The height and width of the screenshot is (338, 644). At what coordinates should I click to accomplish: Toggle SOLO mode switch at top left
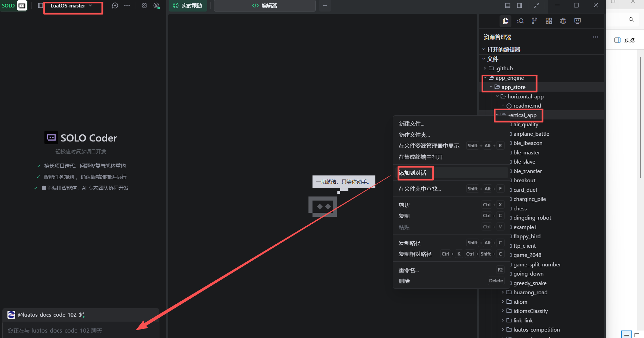(14, 5)
